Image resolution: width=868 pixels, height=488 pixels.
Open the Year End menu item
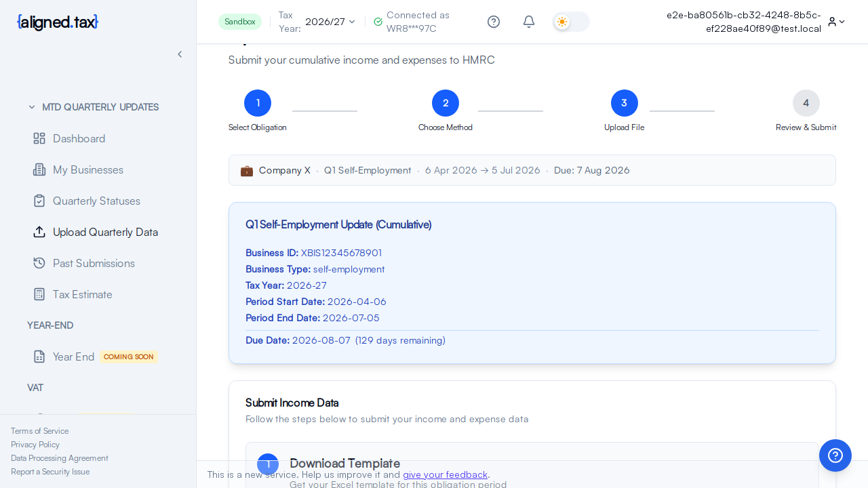[x=73, y=357]
